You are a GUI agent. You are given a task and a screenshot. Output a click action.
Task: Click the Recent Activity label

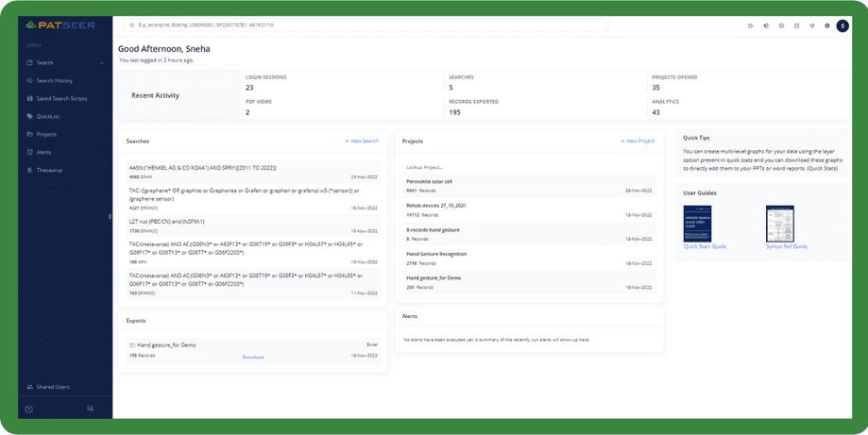tap(155, 95)
